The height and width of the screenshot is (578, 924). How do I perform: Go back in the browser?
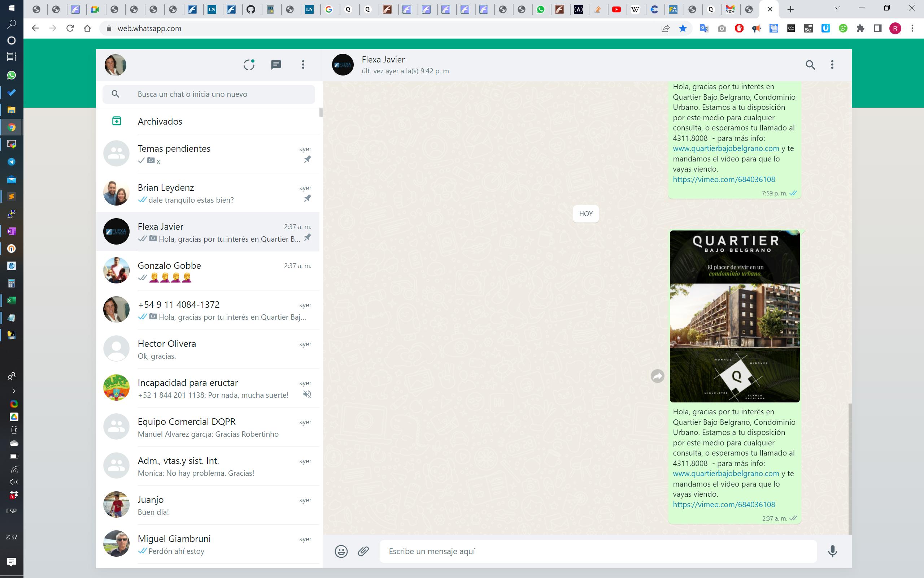click(35, 28)
